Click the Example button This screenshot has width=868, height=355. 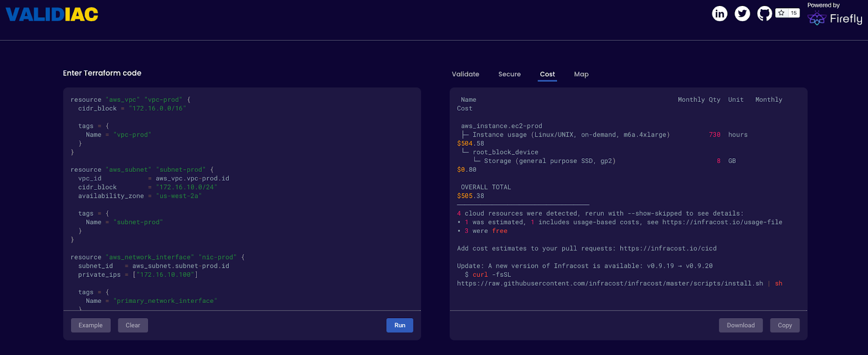[91, 325]
